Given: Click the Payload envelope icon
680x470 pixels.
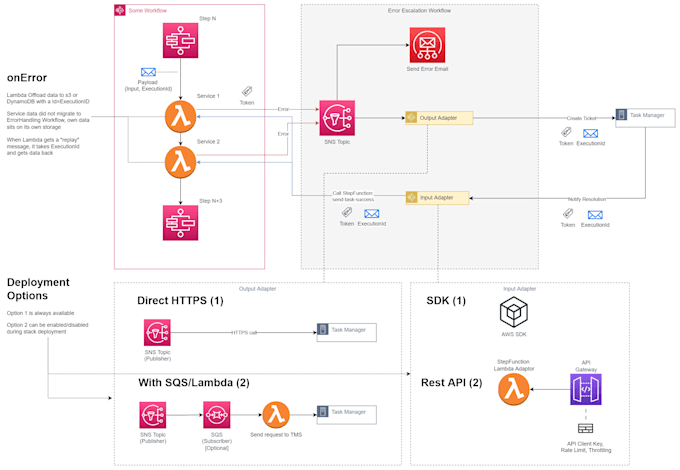Looking at the screenshot, I should coord(148,72).
